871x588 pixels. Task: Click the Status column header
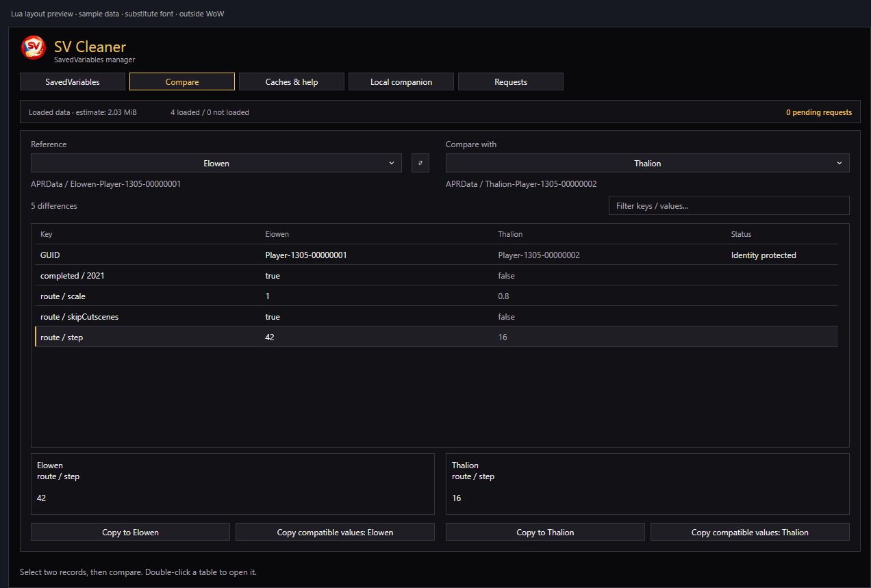pyautogui.click(x=741, y=234)
